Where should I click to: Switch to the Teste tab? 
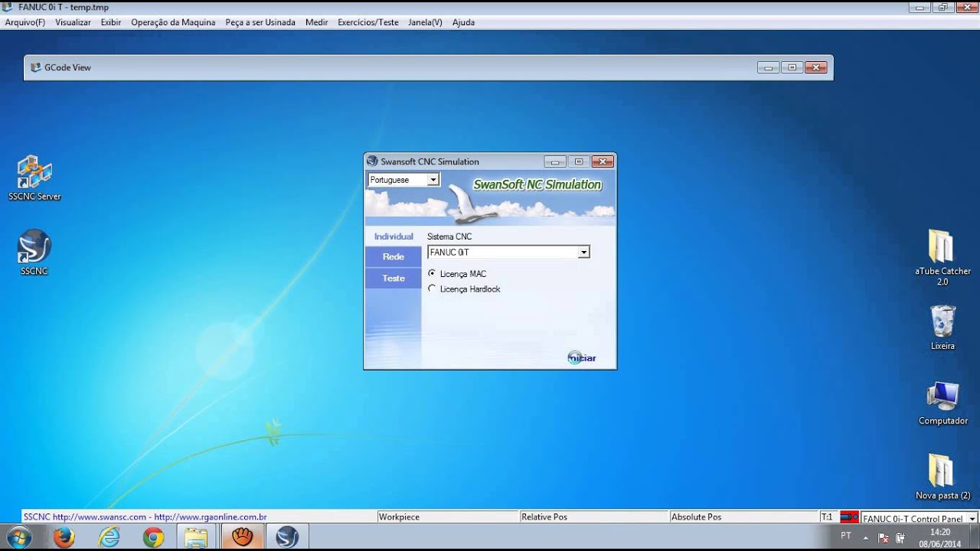tap(394, 278)
